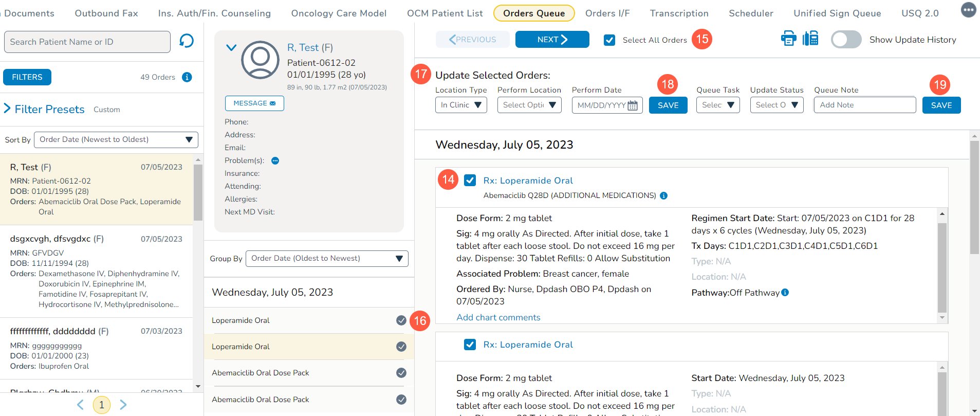The height and width of the screenshot is (416, 980).
Task: Click the refresh icon beside patient search
Action: coord(187,41)
